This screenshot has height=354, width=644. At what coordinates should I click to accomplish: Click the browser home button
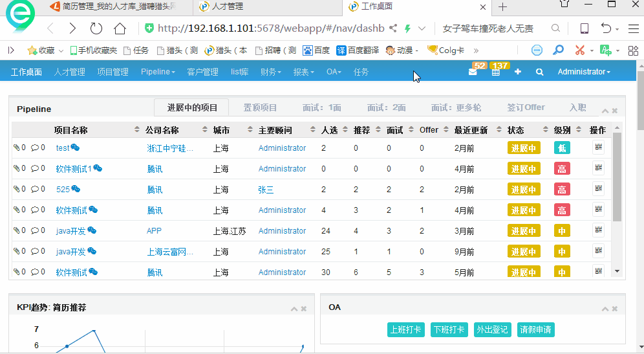pyautogui.click(x=120, y=28)
